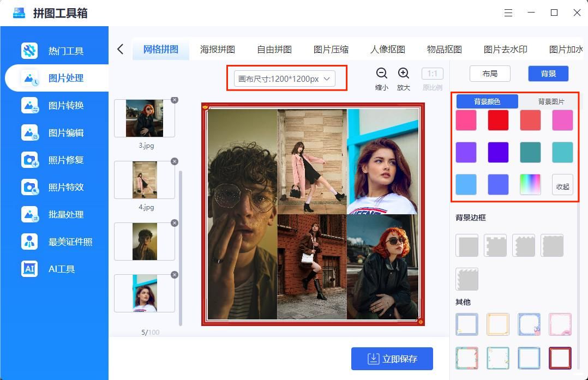Click the 背景 button
The image size is (588, 380).
[x=548, y=74]
